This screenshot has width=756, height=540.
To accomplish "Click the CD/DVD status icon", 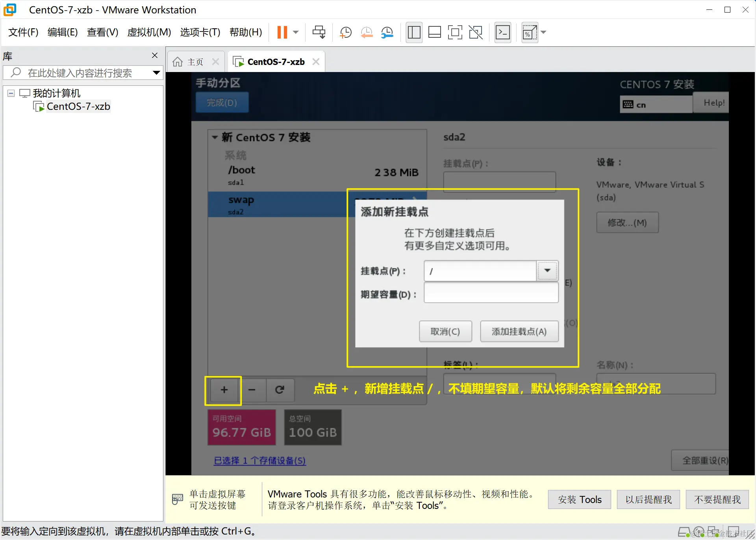I will tap(699, 532).
